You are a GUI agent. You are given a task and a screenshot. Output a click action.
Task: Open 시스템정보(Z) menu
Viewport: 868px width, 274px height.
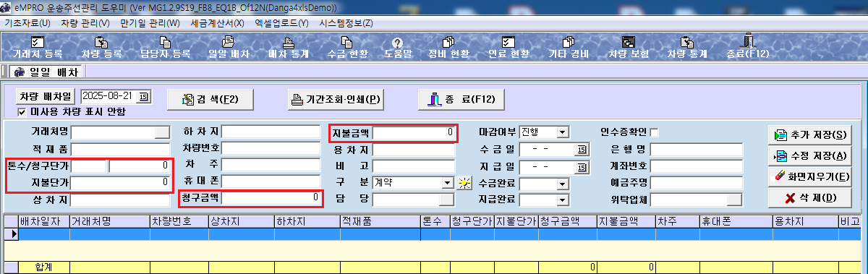pos(346,23)
